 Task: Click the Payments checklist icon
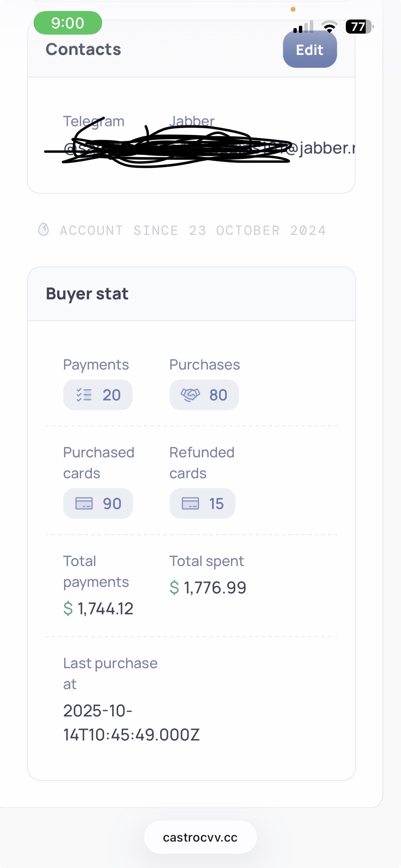pyautogui.click(x=84, y=395)
